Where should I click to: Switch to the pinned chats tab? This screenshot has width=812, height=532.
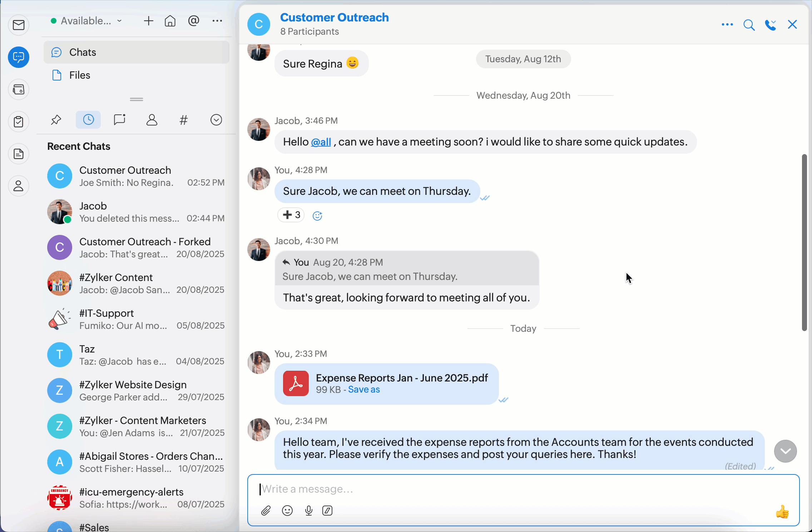(x=56, y=120)
